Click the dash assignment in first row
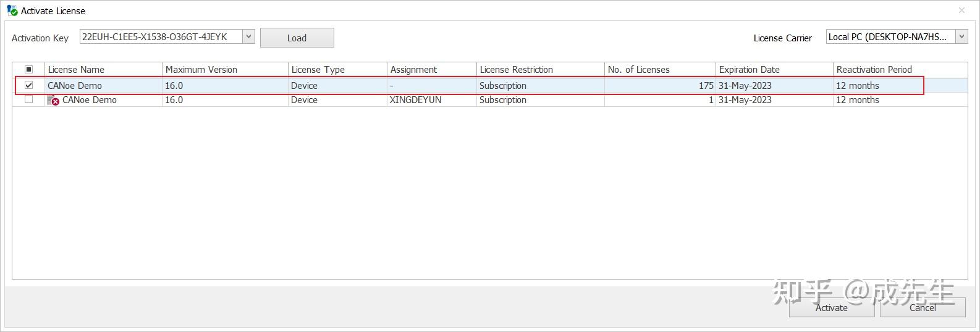Screen dimensions: 980x332 (x=392, y=86)
